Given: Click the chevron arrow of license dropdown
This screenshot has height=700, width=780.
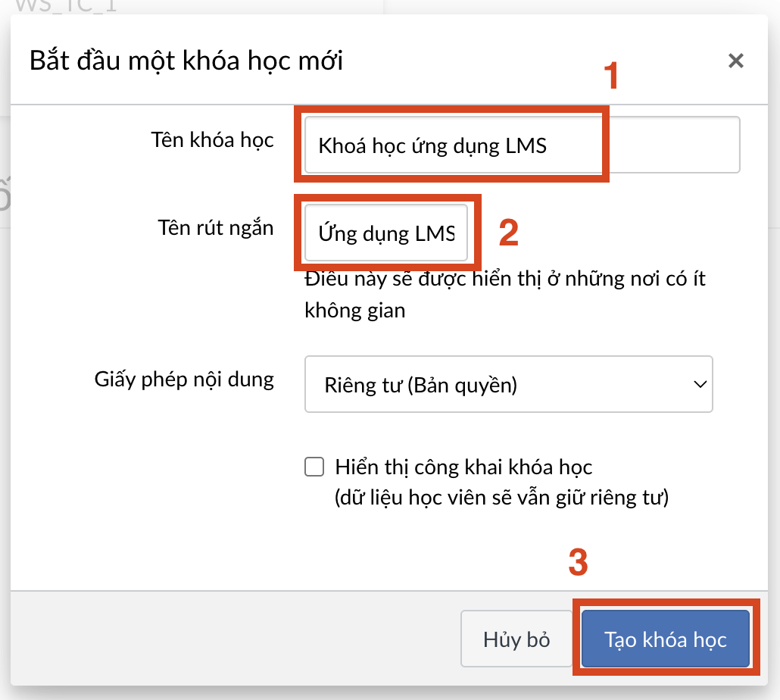Looking at the screenshot, I should click(x=699, y=385).
